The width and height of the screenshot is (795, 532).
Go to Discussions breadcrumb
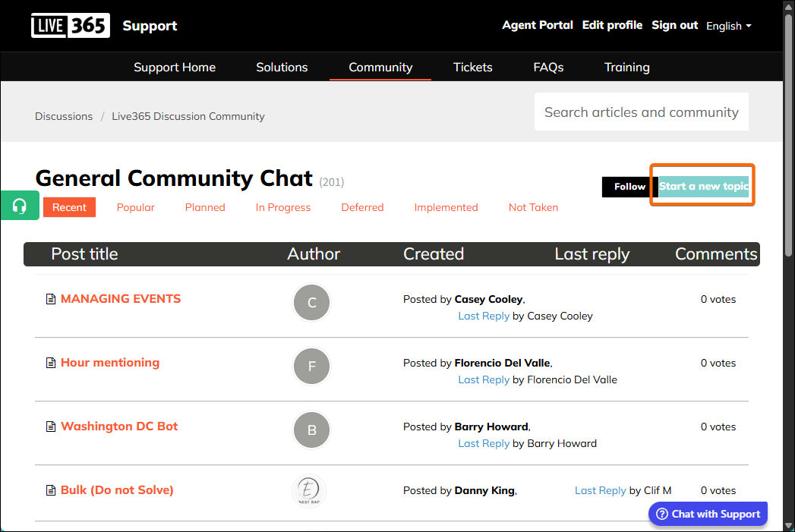pyautogui.click(x=64, y=117)
